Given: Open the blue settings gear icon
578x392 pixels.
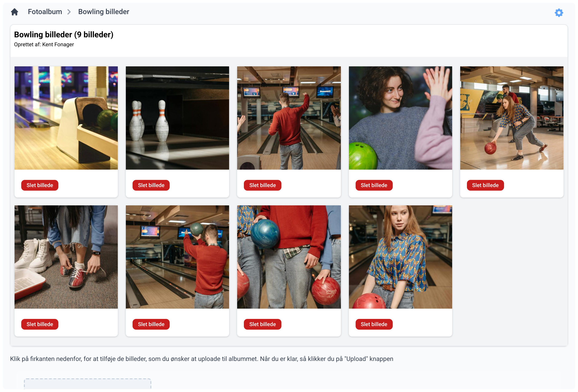Looking at the screenshot, I should 559,13.
